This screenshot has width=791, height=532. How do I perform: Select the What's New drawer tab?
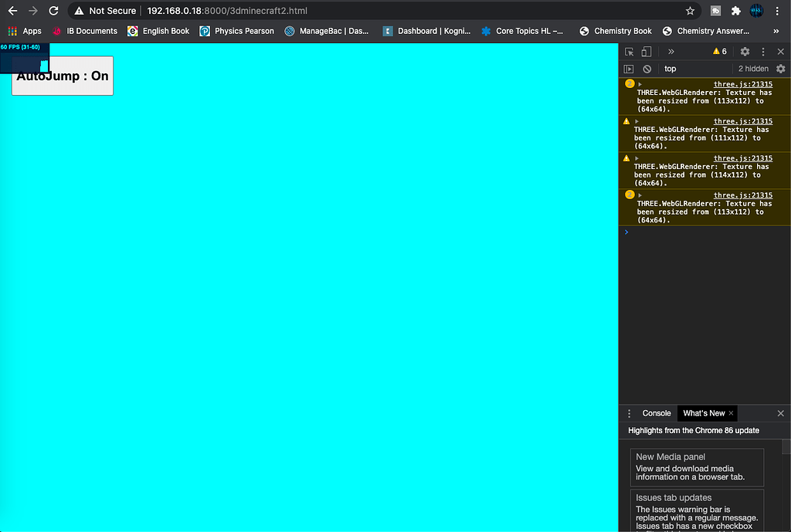pyautogui.click(x=704, y=413)
